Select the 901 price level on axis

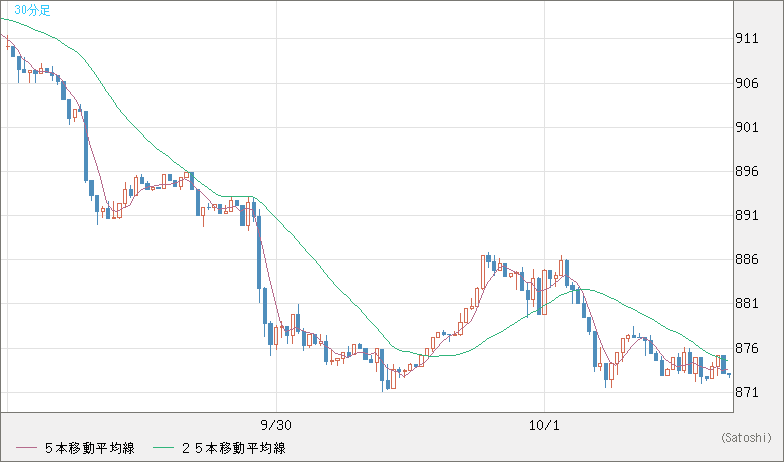point(746,127)
